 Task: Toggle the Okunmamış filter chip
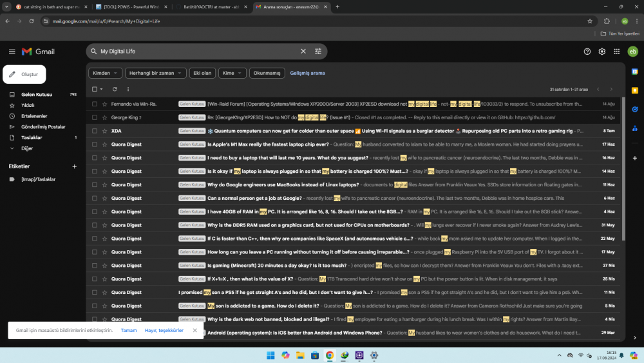tap(267, 73)
